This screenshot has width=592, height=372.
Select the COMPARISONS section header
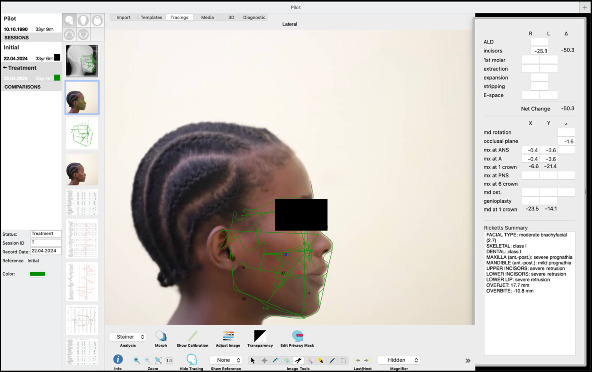coord(31,86)
